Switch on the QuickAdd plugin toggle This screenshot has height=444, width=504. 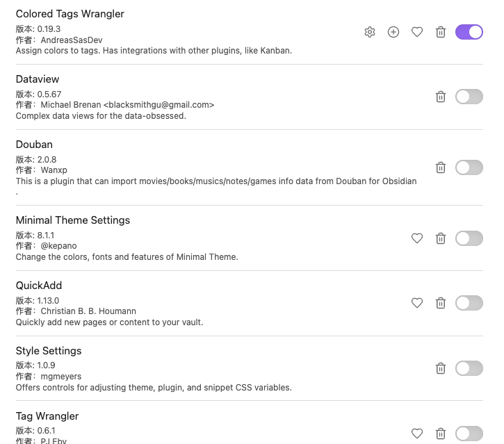469,303
